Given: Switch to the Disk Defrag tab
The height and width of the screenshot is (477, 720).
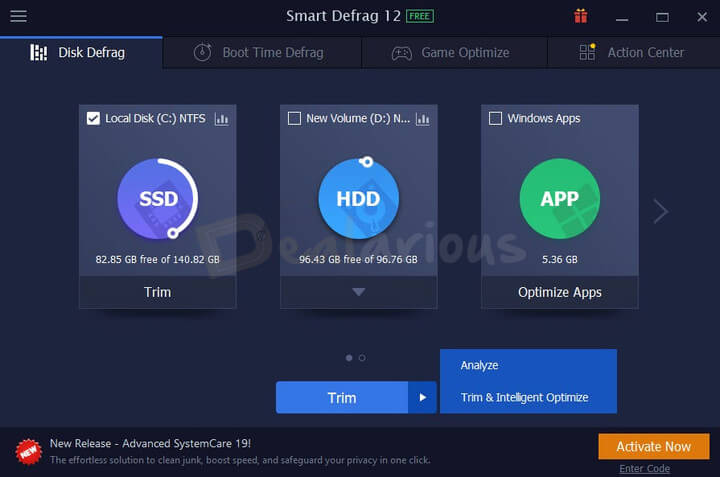Looking at the screenshot, I should point(81,52).
